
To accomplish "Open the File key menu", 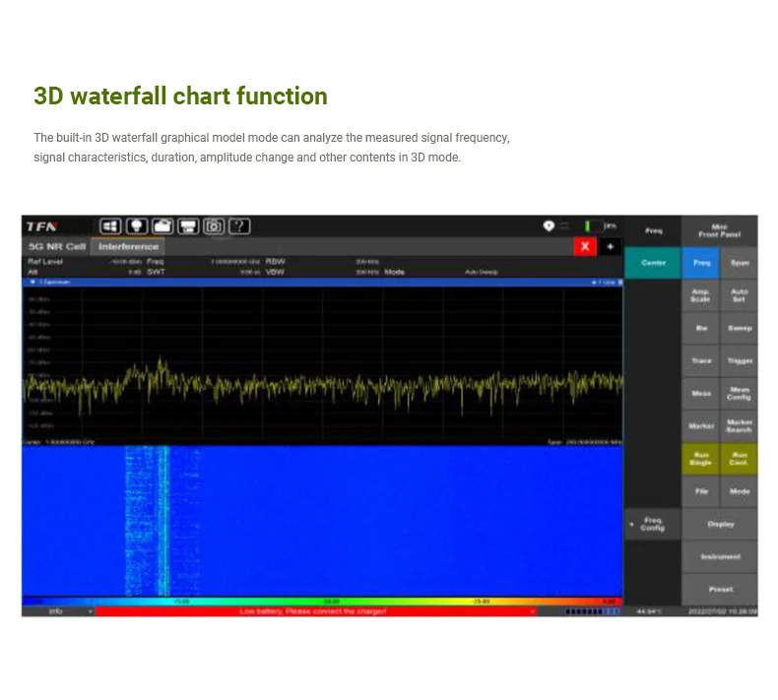I will tap(701, 491).
